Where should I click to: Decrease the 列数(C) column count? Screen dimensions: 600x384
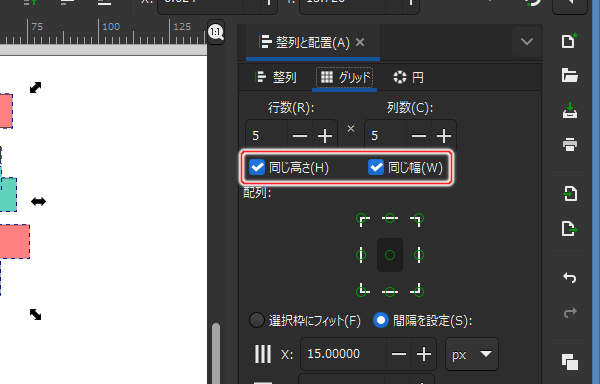click(419, 136)
